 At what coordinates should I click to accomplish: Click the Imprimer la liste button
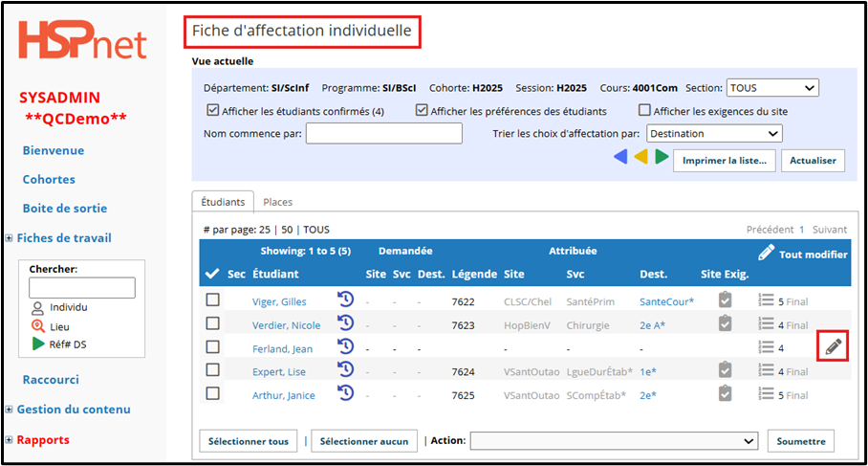[724, 161]
